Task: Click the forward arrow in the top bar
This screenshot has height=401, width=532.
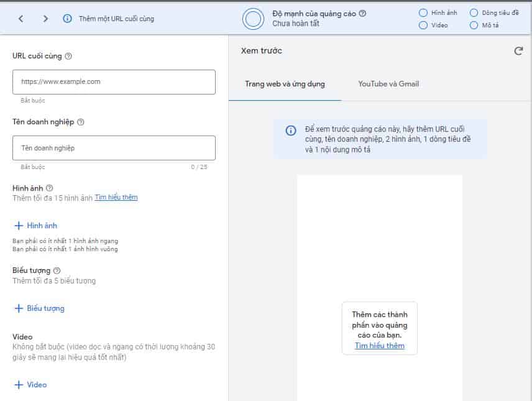Action: (x=45, y=19)
